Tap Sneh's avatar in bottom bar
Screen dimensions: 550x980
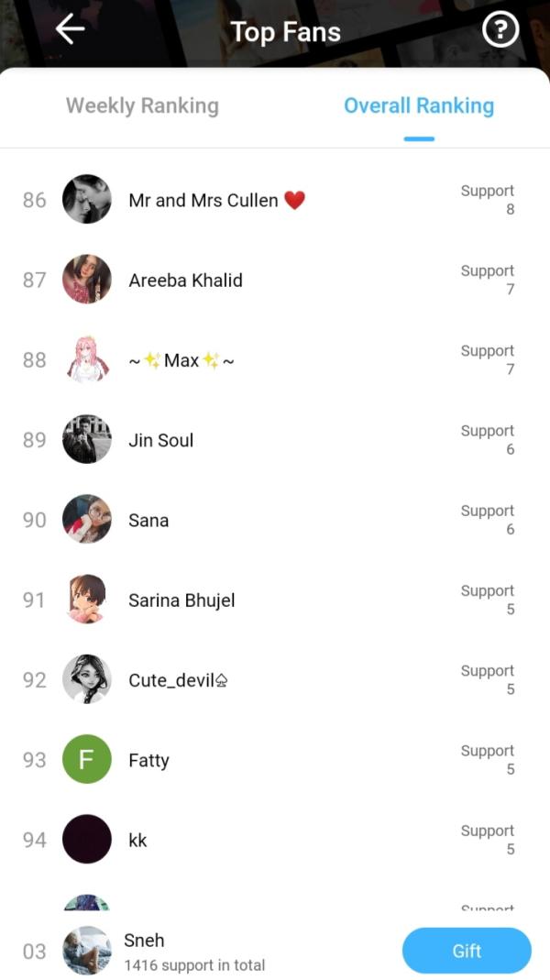coord(87,951)
